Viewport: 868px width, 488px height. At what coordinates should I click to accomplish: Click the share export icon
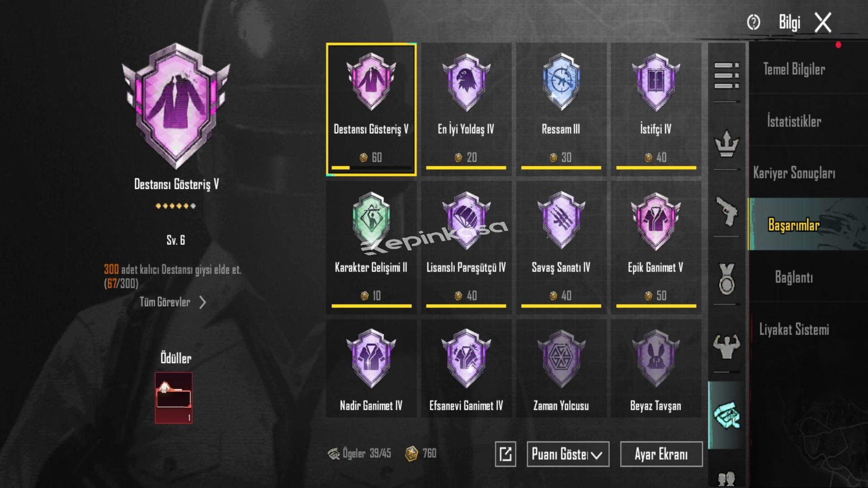(505, 454)
